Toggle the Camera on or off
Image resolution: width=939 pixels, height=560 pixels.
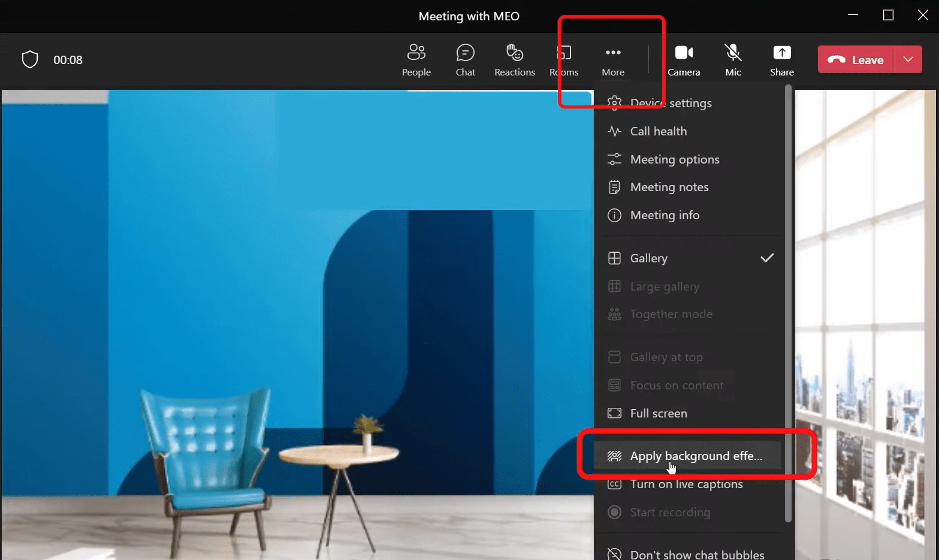[x=684, y=60]
